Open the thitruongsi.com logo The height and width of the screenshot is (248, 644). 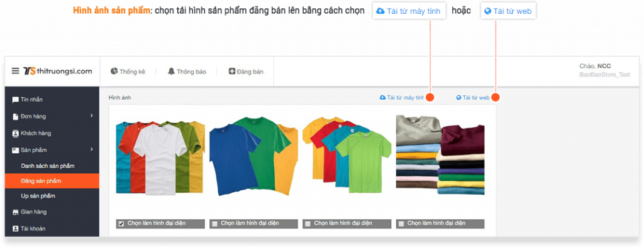pyautogui.click(x=57, y=71)
